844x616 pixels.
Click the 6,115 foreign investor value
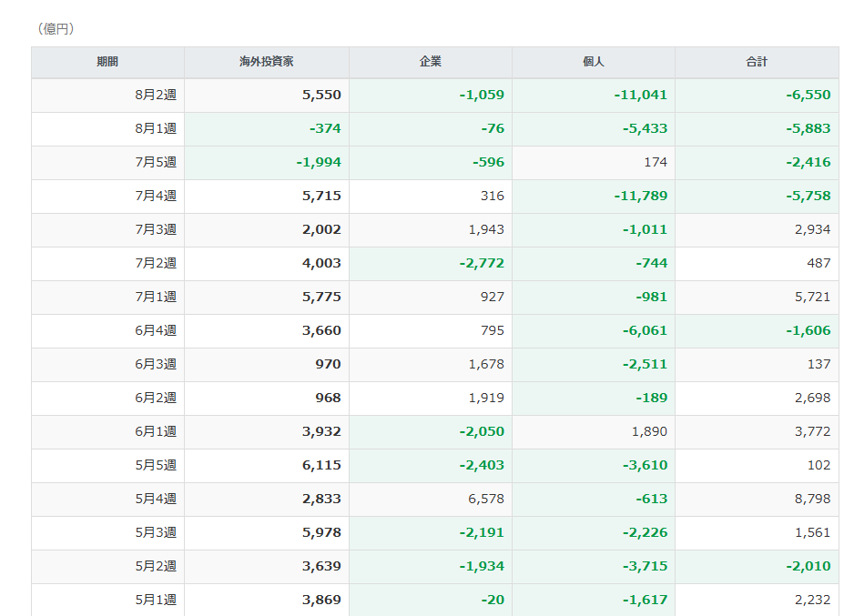point(321,465)
